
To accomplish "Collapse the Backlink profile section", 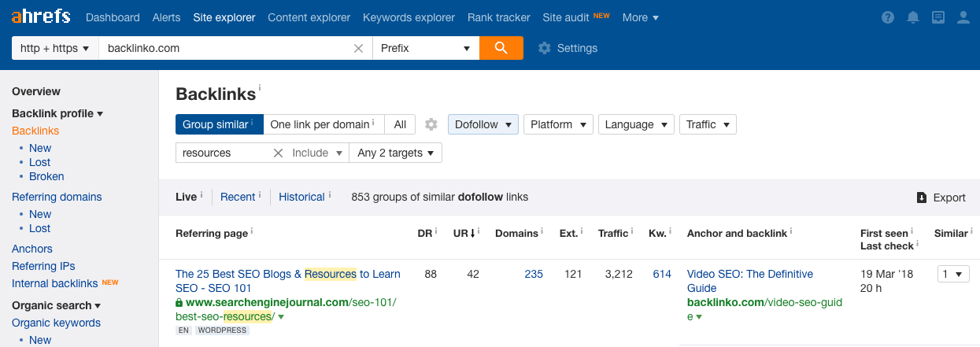I will click(57, 113).
